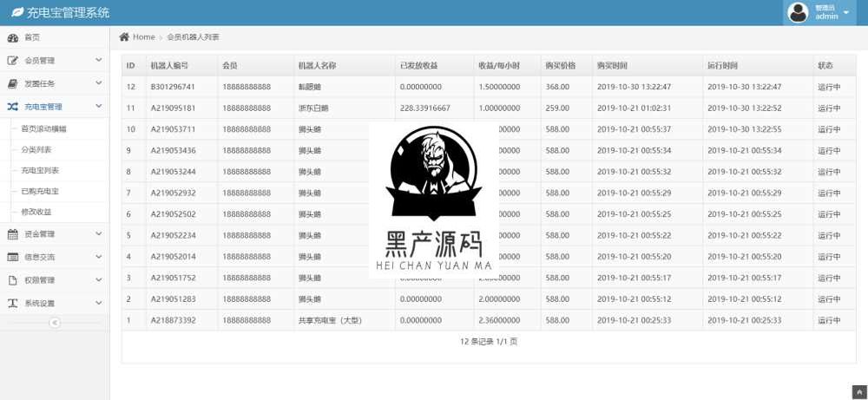Click robot number A219095181
This screenshot has height=400, width=868.
click(173, 108)
